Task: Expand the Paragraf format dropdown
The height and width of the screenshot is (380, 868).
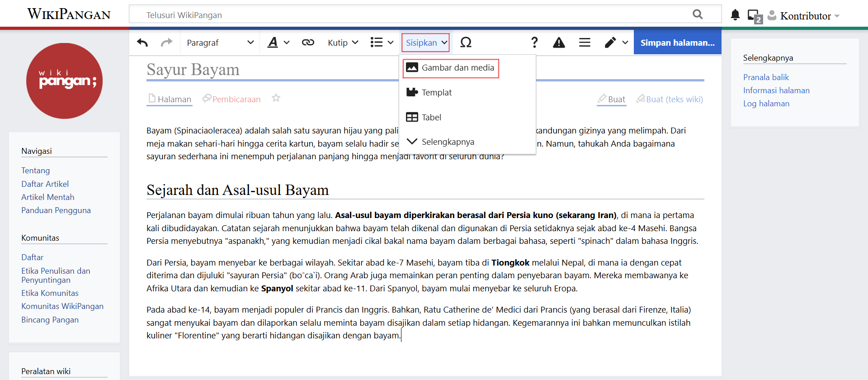Action: click(x=220, y=43)
